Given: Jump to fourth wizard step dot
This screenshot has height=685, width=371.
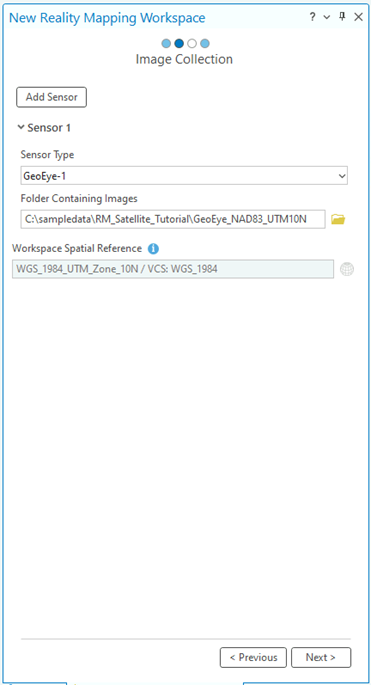Looking at the screenshot, I should coord(205,44).
